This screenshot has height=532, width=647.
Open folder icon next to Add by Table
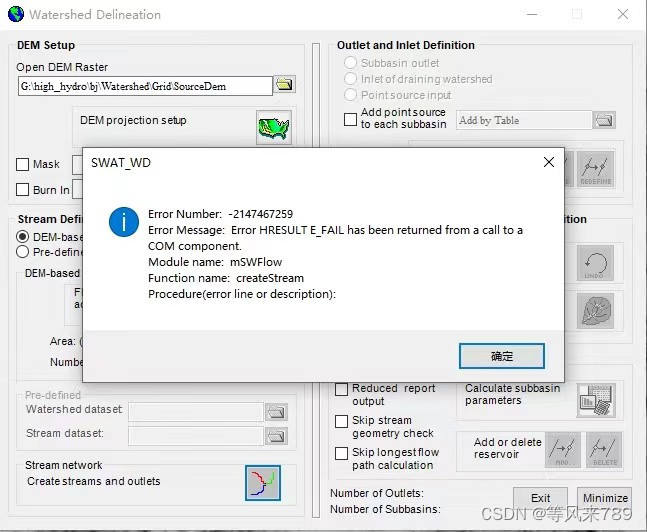[x=604, y=120]
